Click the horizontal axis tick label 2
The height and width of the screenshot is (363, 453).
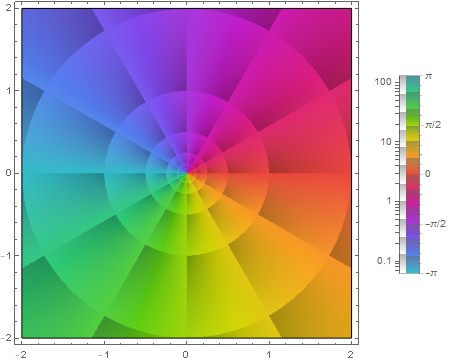pyautogui.click(x=350, y=355)
